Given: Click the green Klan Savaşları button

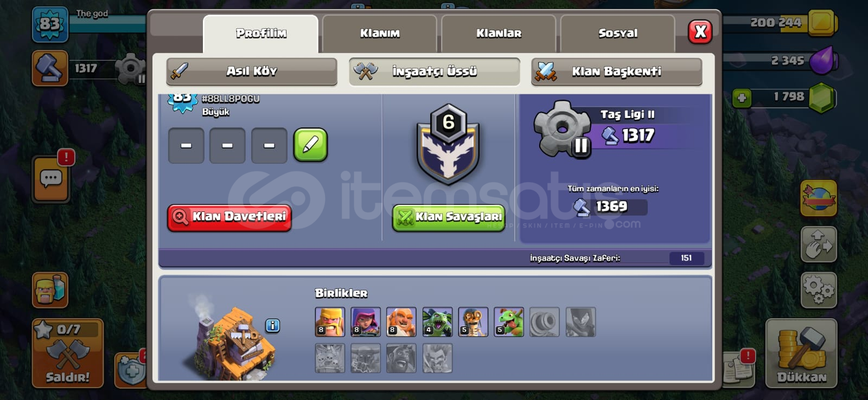Looking at the screenshot, I should (x=449, y=218).
